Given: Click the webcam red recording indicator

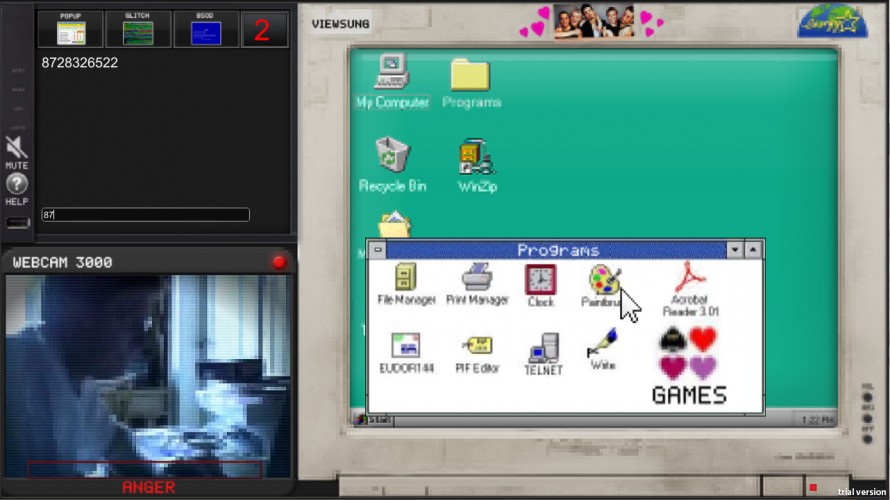Looking at the screenshot, I should (x=279, y=262).
